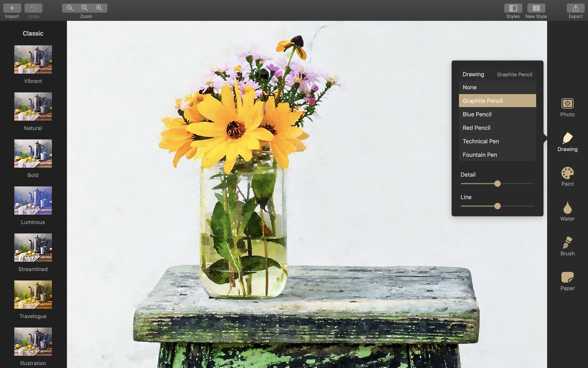Image resolution: width=588 pixels, height=368 pixels.
Task: Apply the Bold style thumbnail
Action: tap(33, 153)
